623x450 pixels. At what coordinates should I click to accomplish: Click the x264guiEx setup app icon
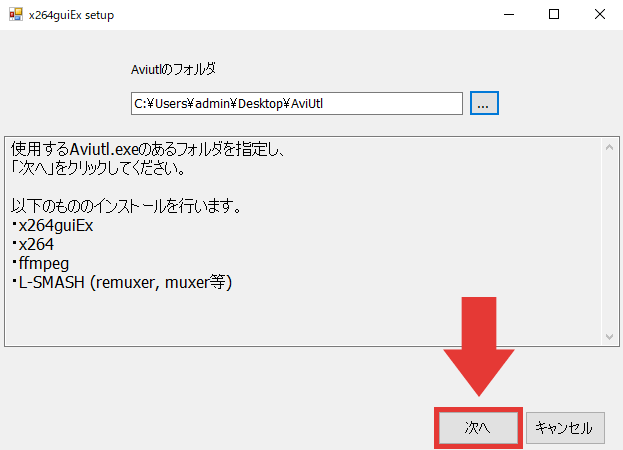click(x=16, y=15)
